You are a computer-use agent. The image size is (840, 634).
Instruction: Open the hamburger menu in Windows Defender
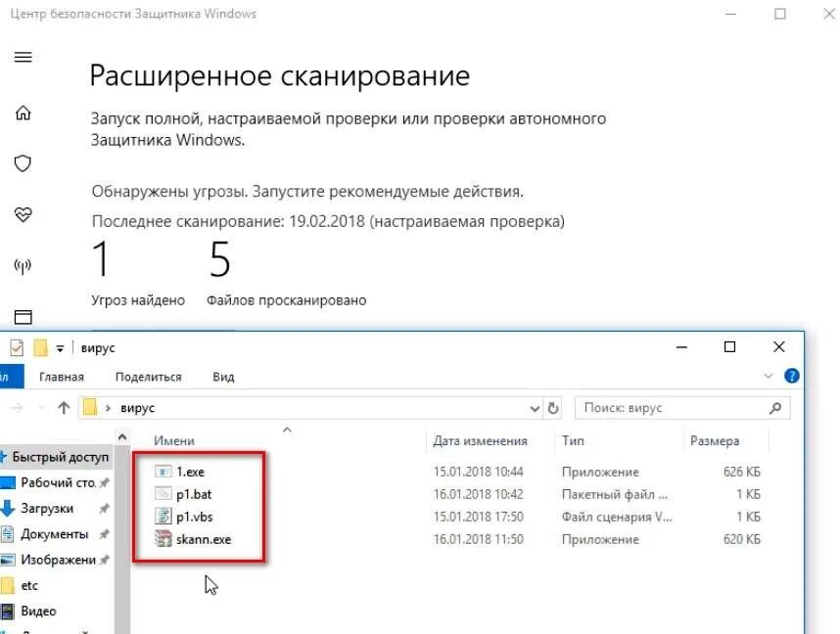[23, 57]
